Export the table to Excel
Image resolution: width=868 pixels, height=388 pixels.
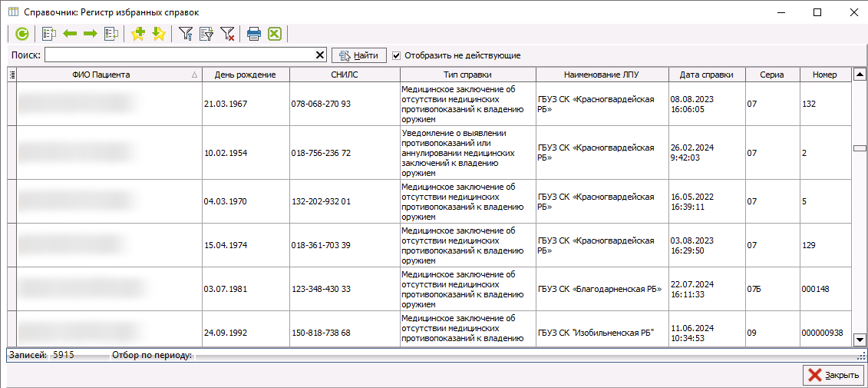pyautogui.click(x=274, y=34)
